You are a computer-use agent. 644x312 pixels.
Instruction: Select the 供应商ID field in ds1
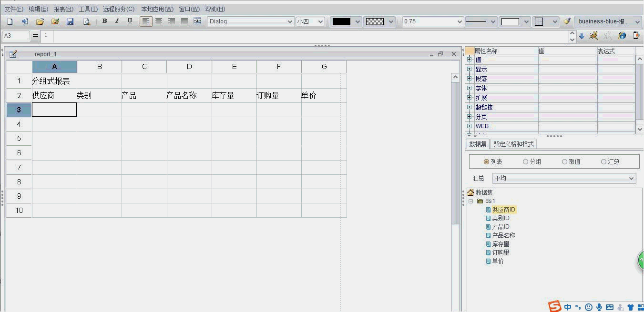[x=503, y=210]
